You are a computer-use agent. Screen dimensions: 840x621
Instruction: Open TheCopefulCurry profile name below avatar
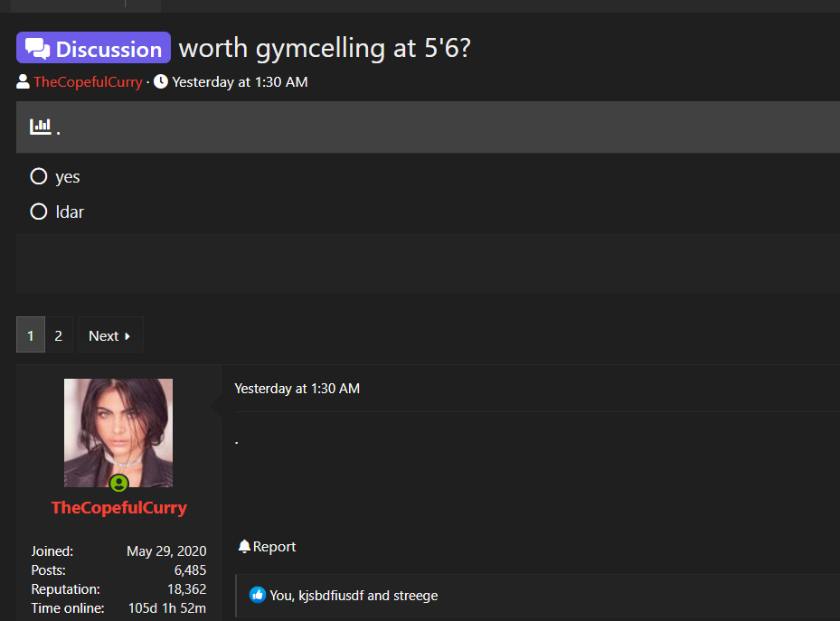pyautogui.click(x=119, y=507)
